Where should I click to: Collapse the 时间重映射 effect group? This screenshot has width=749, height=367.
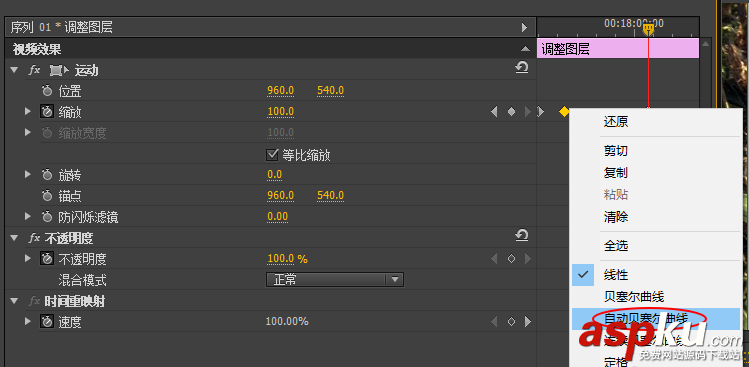coord(14,301)
